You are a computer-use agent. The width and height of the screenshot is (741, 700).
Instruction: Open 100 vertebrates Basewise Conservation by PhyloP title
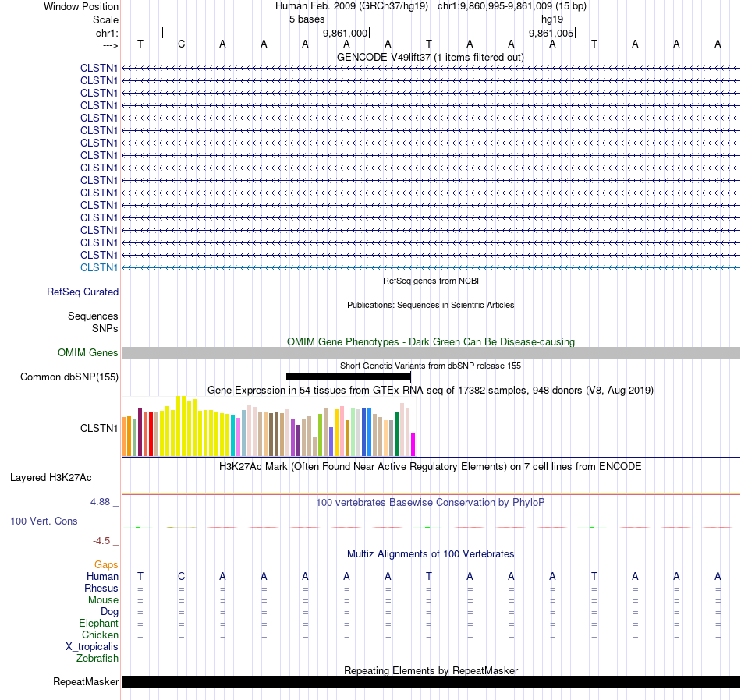click(431, 503)
